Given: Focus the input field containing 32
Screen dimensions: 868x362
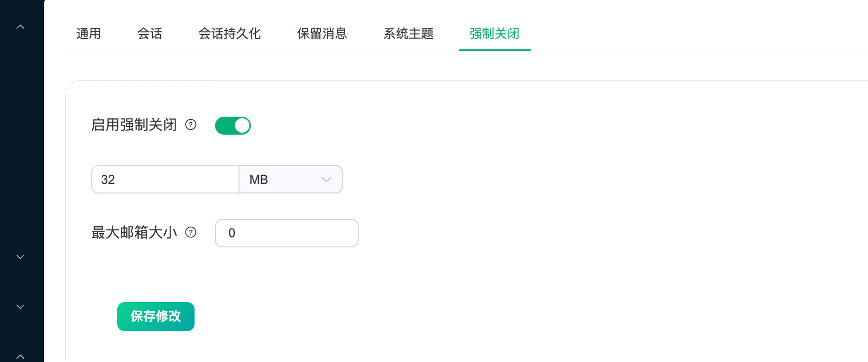Looking at the screenshot, I should (x=165, y=180).
